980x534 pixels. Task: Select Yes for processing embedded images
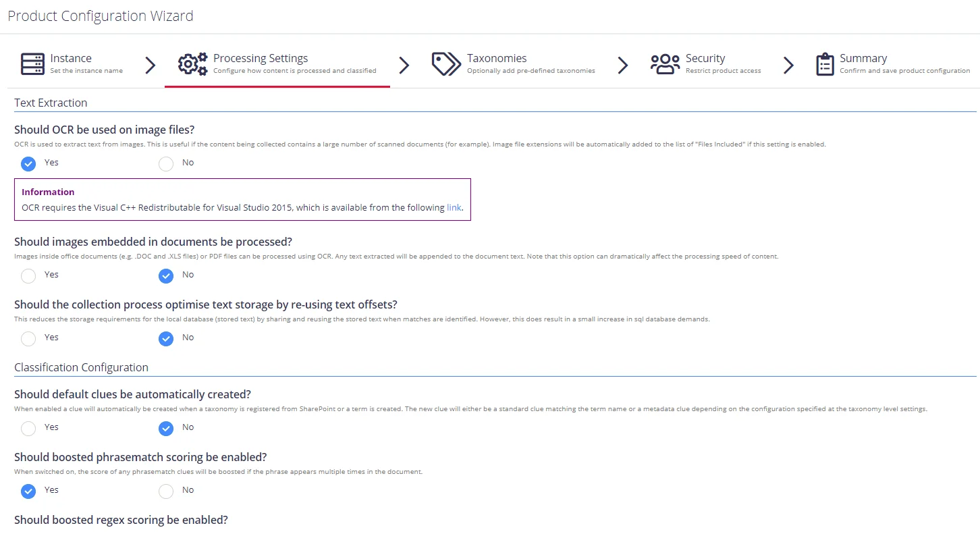point(28,275)
